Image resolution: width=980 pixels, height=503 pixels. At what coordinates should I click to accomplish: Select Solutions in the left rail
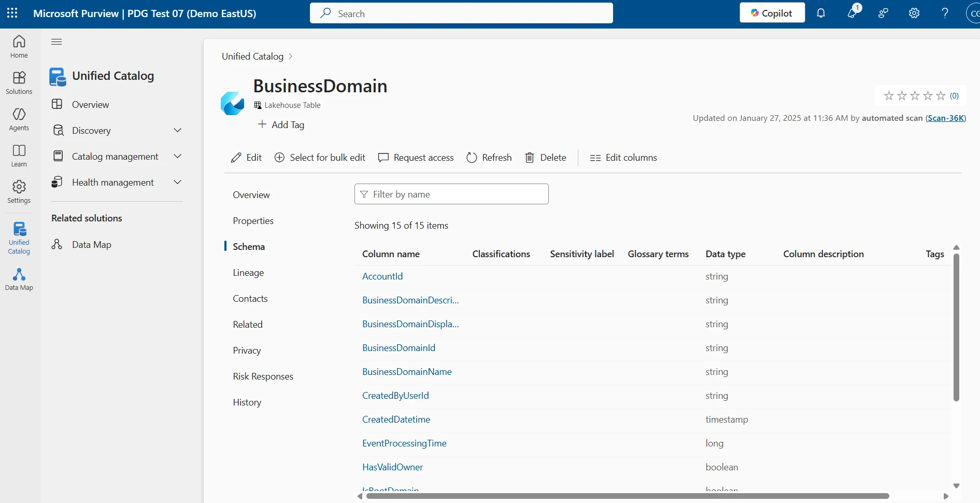pos(19,82)
